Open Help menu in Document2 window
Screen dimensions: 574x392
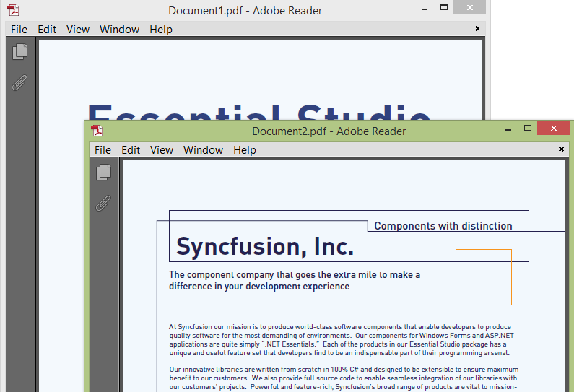pyautogui.click(x=245, y=149)
